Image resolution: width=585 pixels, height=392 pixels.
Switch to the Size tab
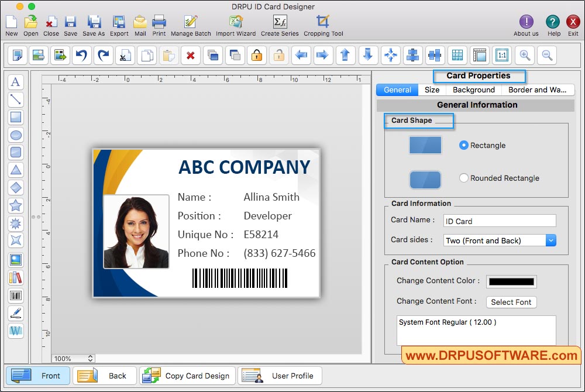point(432,90)
